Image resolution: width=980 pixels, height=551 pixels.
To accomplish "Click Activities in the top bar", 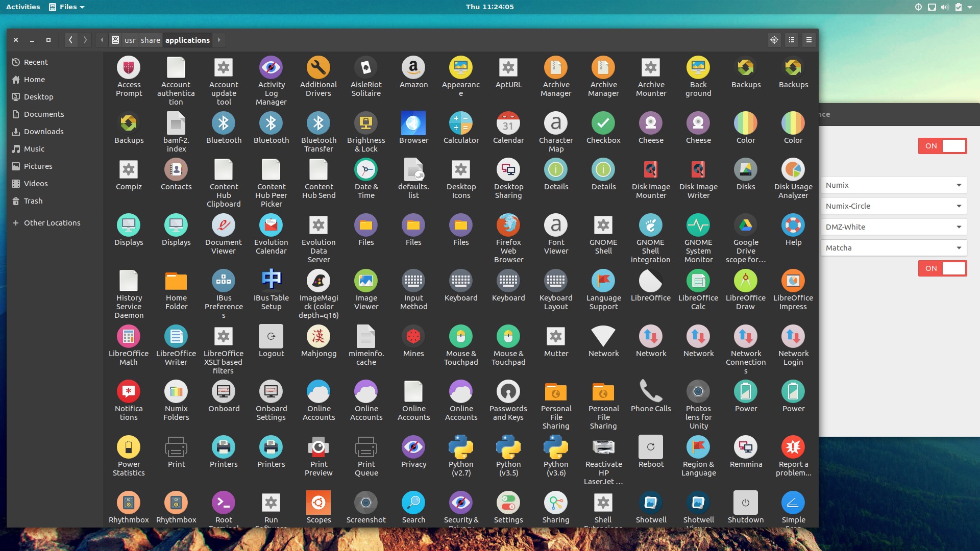I will coord(22,7).
